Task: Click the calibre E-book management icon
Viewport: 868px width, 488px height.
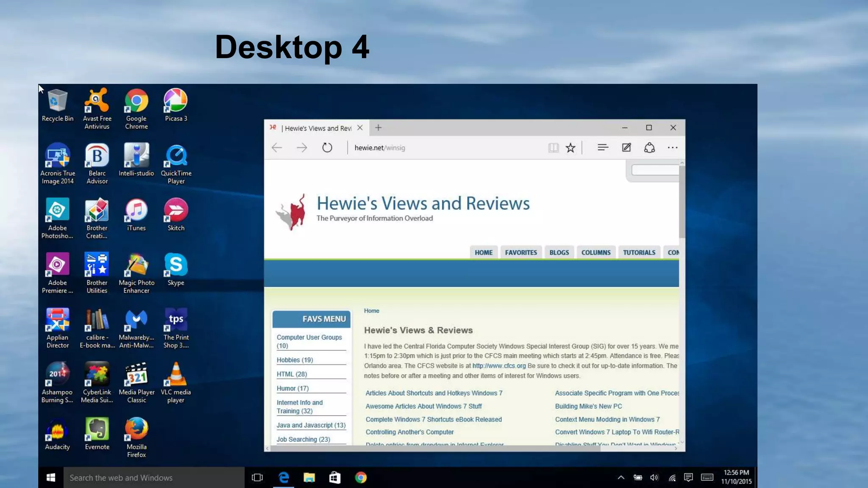Action: click(x=97, y=328)
